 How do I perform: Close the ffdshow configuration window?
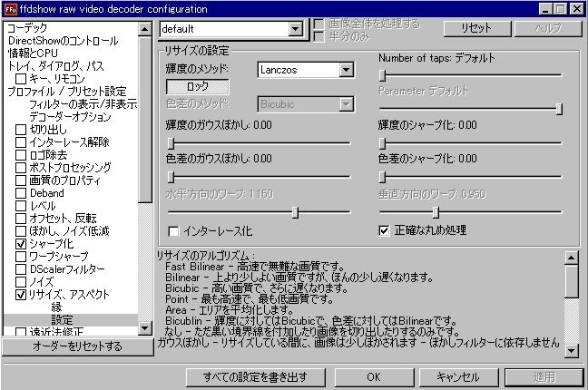(x=576, y=9)
